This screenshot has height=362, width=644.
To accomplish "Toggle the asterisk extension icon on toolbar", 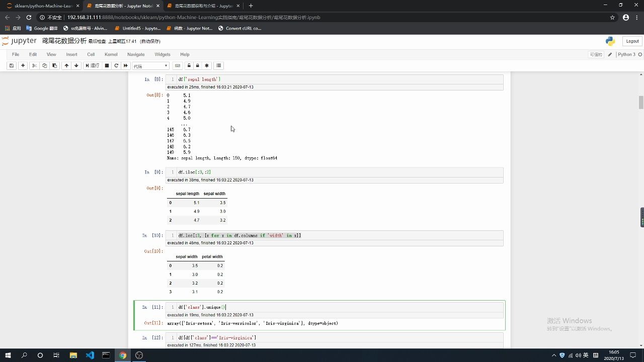I will tap(206, 65).
